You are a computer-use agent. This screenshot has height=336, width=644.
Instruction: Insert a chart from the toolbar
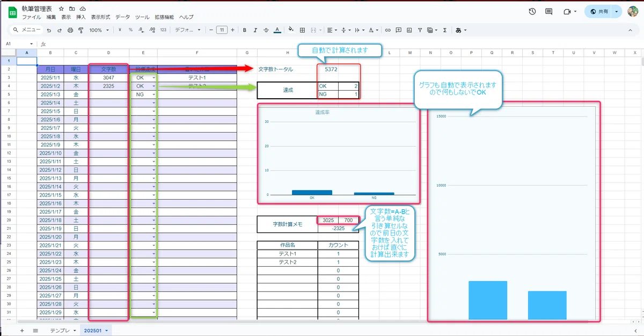tap(409, 30)
